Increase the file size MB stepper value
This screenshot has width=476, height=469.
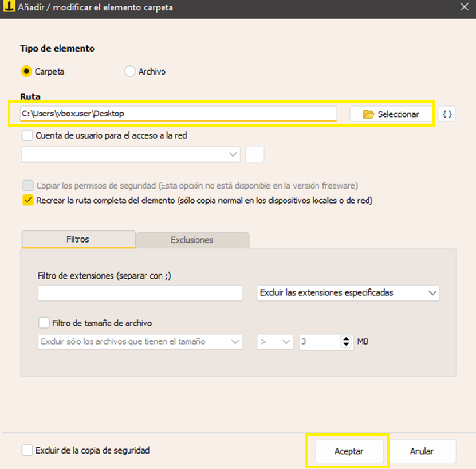pos(345,339)
